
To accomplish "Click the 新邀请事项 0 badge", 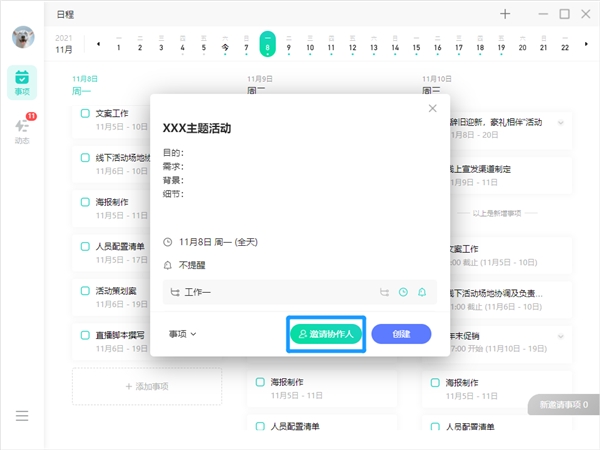I will tap(564, 404).
